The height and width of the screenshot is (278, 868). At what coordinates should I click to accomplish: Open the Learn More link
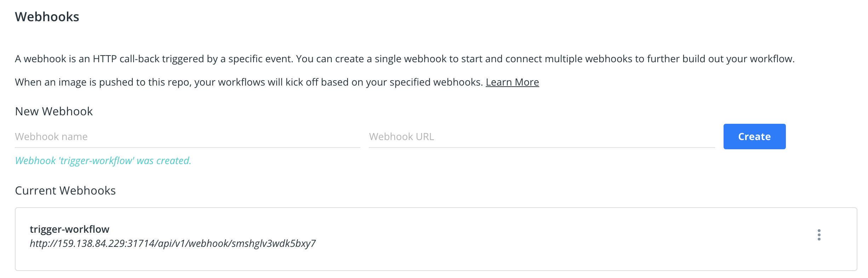pos(512,82)
